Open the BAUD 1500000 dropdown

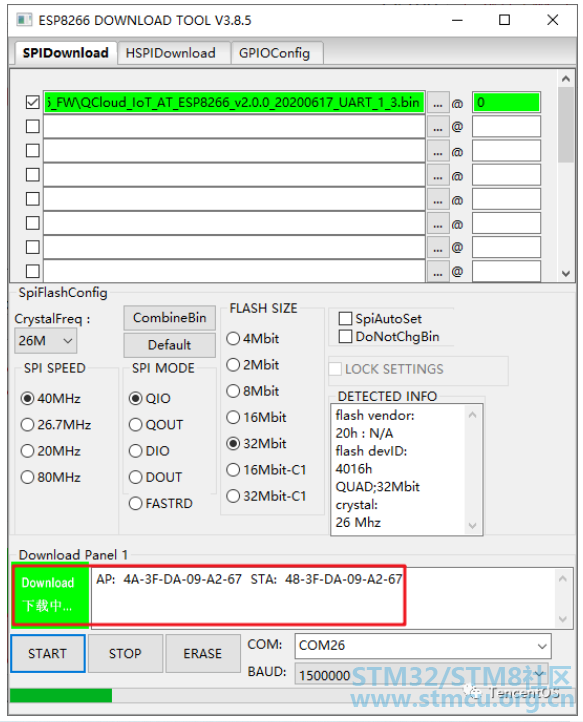point(422,675)
